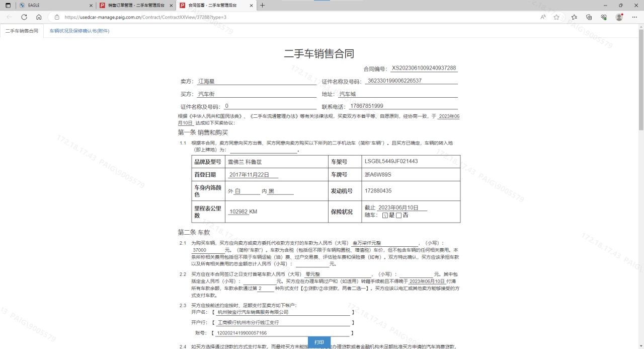Image resolution: width=644 pixels, height=349 pixels.
Task: Close the 销售订单管理 tab
Action: point(171,5)
